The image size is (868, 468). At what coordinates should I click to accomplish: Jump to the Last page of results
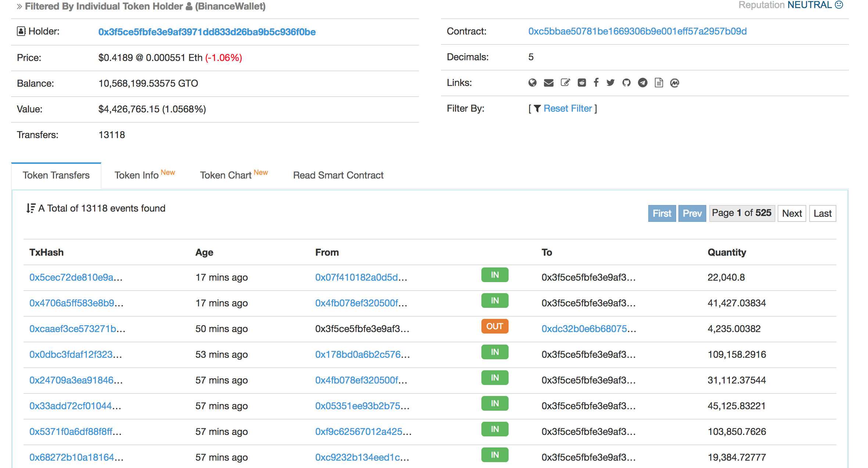coord(822,213)
